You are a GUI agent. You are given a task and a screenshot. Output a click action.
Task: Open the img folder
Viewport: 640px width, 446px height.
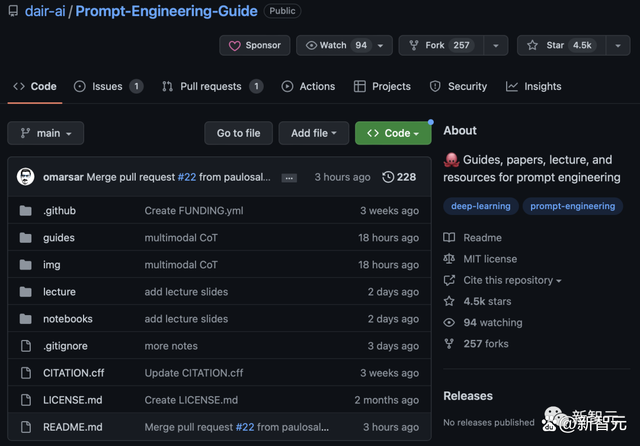coord(52,265)
